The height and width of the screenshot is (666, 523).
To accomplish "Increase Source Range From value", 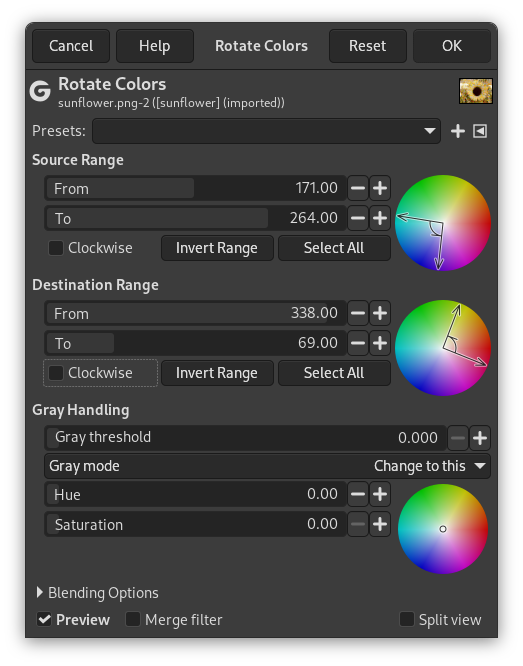I will coord(380,188).
